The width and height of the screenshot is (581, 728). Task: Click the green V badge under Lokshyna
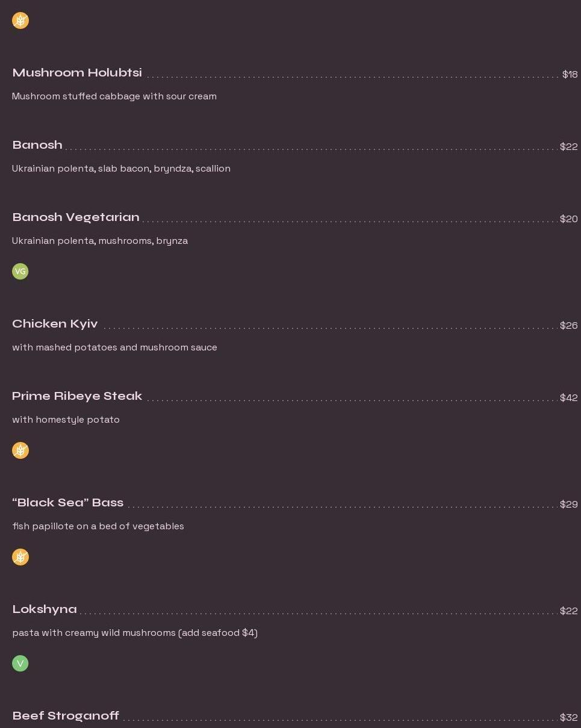tap(20, 664)
